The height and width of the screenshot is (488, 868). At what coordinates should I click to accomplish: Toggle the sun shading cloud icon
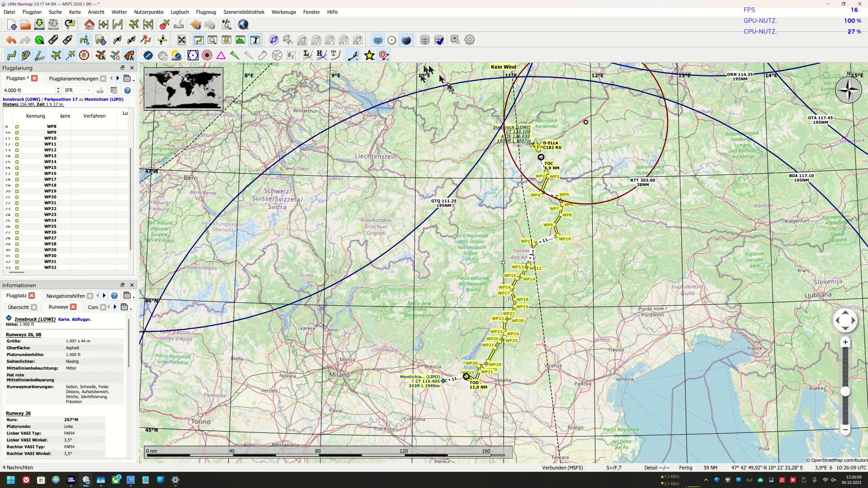coord(176,56)
